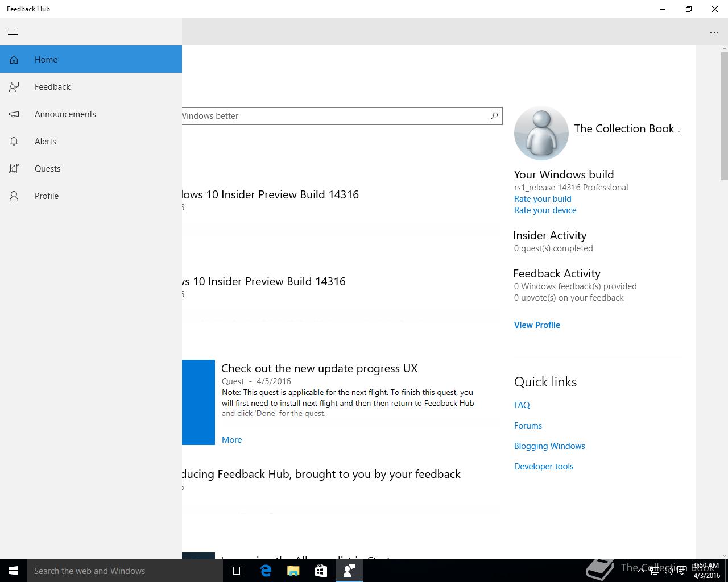Open 'Feedback Hub, brought to you' announcement
728x582 pixels.
pos(321,474)
